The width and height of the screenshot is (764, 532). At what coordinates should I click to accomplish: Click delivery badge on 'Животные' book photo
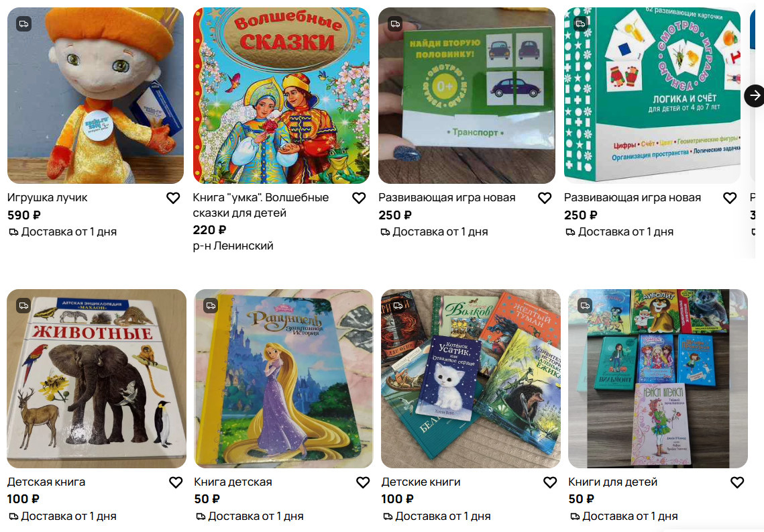click(x=24, y=305)
